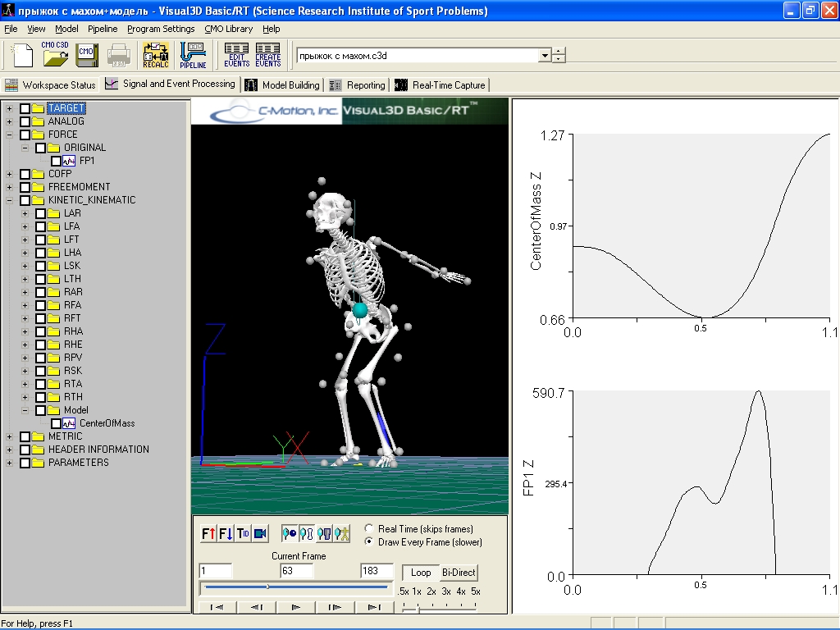Expand the ANALOG tree node
This screenshot has width=840, height=630.
pos(9,121)
